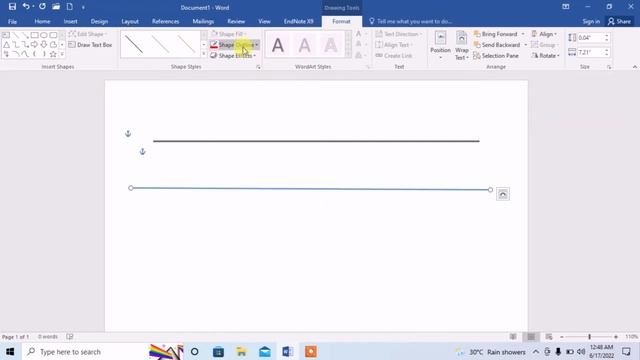This screenshot has width=640, height=360.
Task: Open the Wrap Text dropdown
Action: click(462, 46)
